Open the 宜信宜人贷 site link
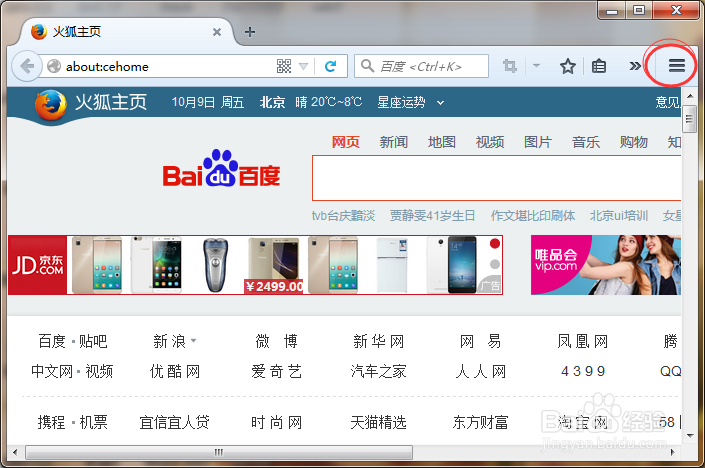The image size is (705, 468). click(174, 422)
